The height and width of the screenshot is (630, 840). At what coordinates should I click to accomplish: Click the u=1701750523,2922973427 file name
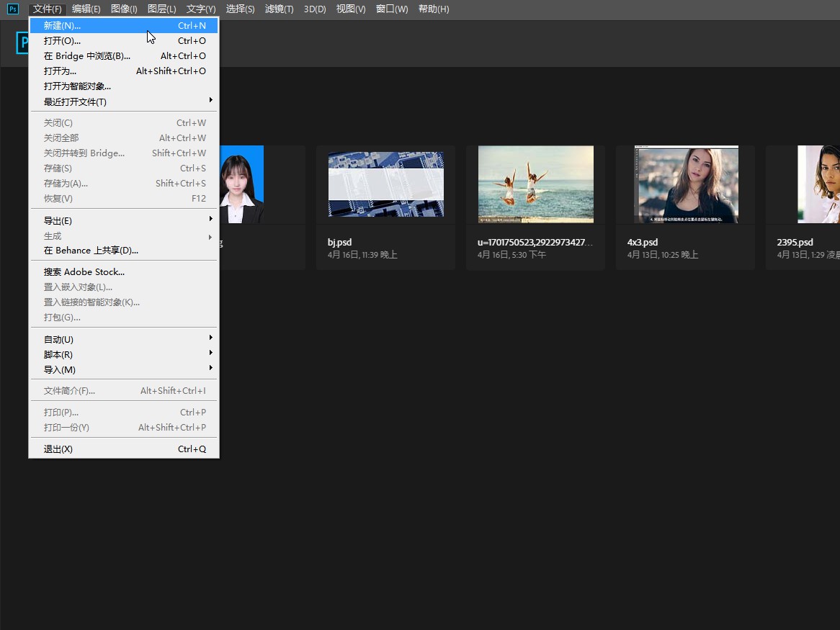point(535,243)
